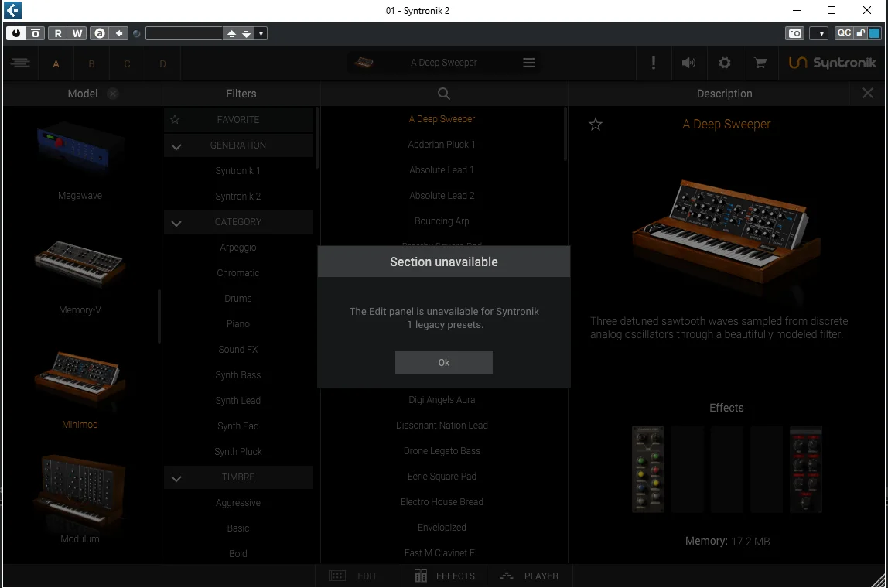Enable the R read automation button
Viewport: 888px width, 588px height.
(x=58, y=33)
